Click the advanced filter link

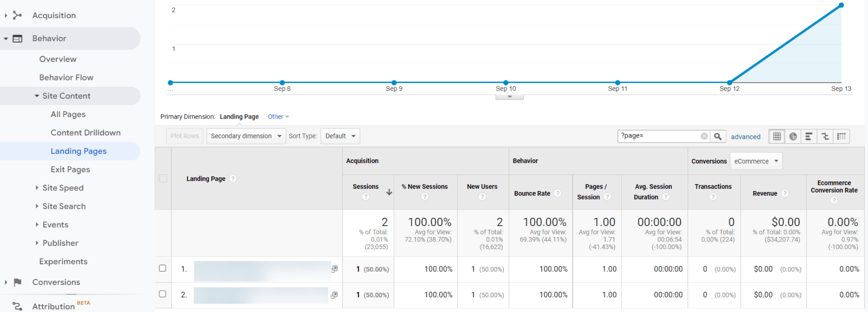tap(746, 137)
